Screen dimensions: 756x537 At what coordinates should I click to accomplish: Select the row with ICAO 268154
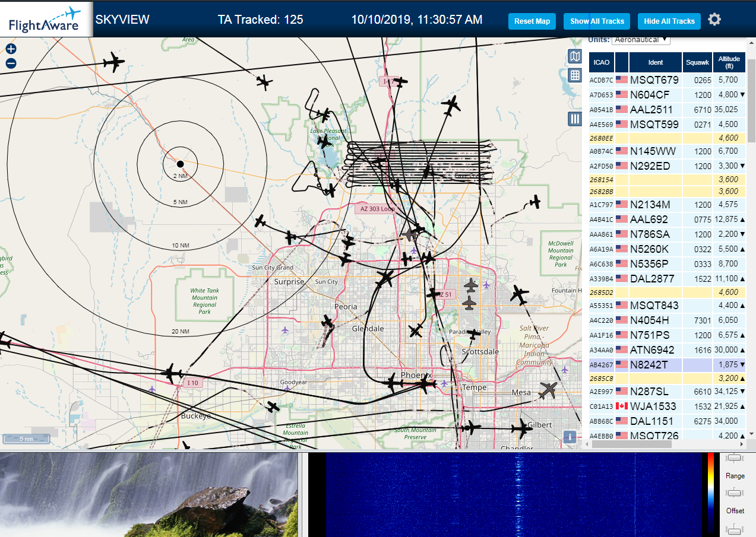pos(667,179)
